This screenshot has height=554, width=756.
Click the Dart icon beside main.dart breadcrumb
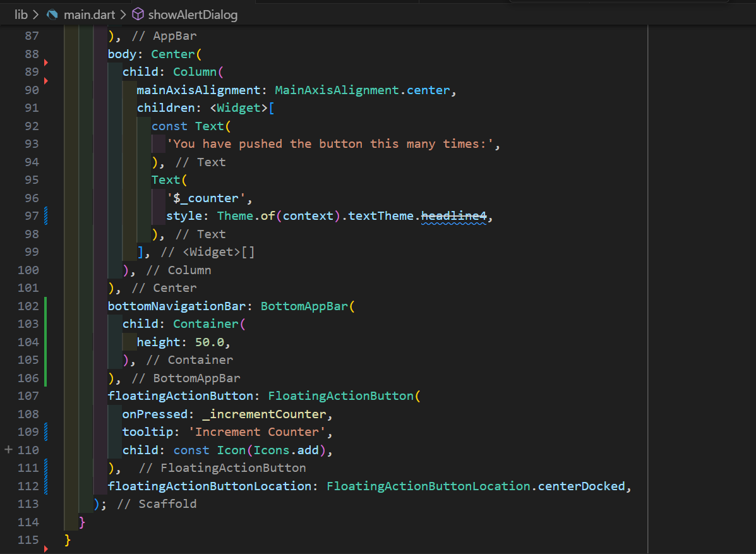click(54, 14)
